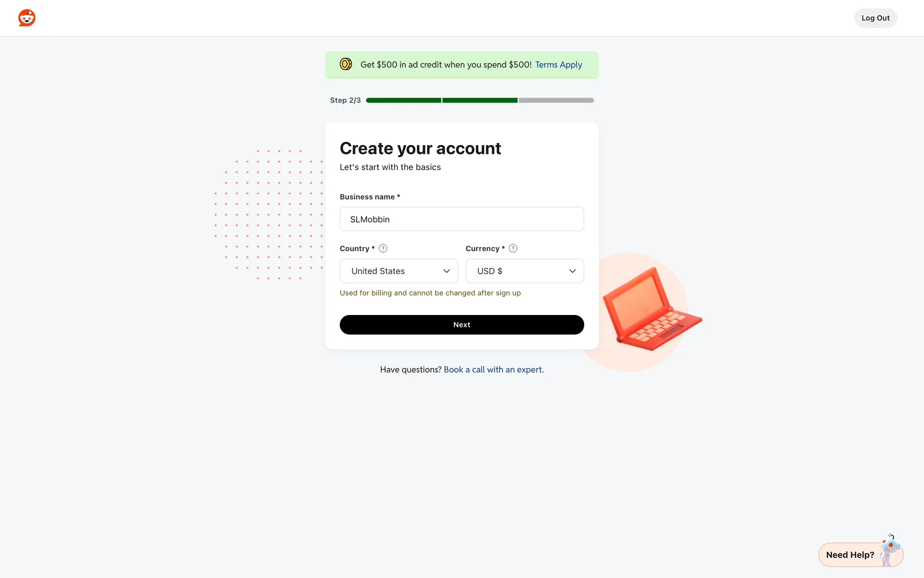Screen dimensions: 924x578
Task: Click the Reddit logo in header
Action: 27,18
